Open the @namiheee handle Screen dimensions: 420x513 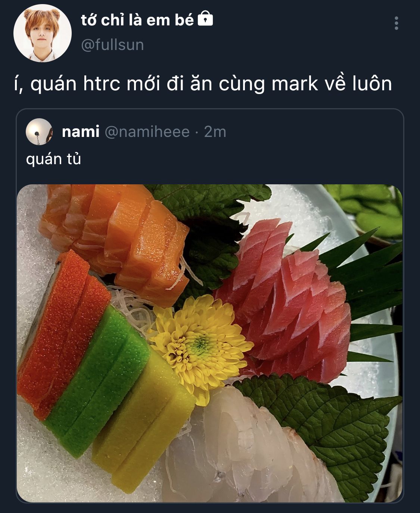147,132
